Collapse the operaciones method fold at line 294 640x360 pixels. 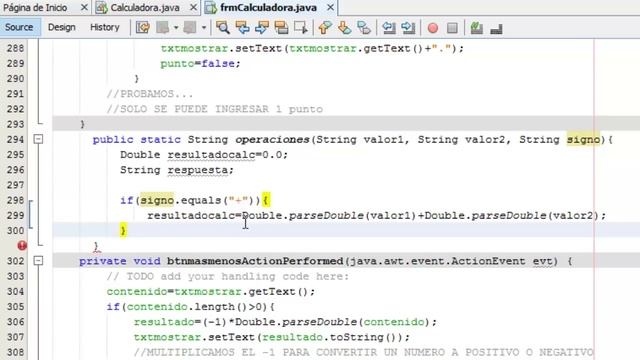[x=38, y=140]
